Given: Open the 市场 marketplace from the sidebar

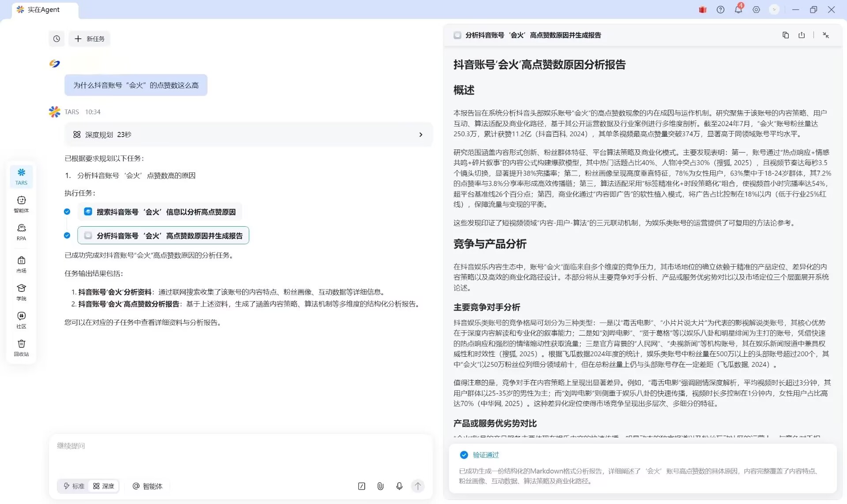Looking at the screenshot, I should point(21,265).
